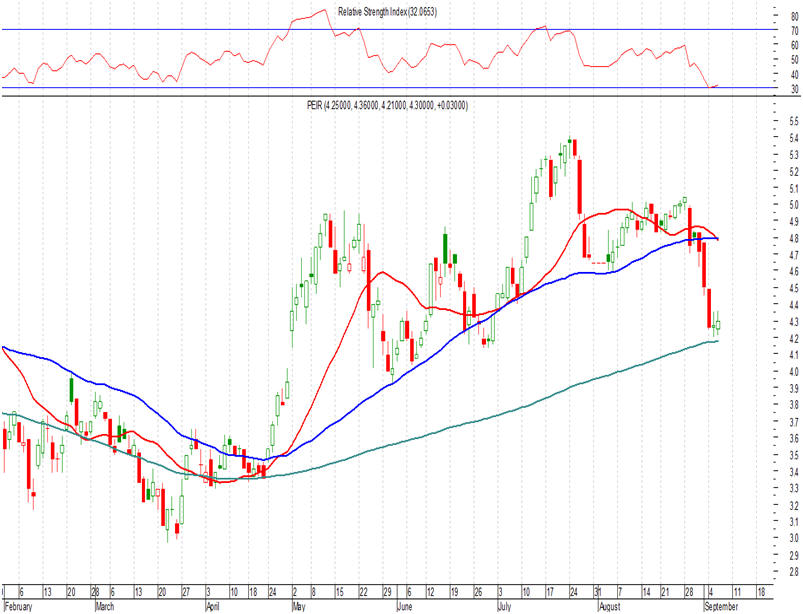Click the 4.2 price axis label
803x614 pixels.
point(794,338)
